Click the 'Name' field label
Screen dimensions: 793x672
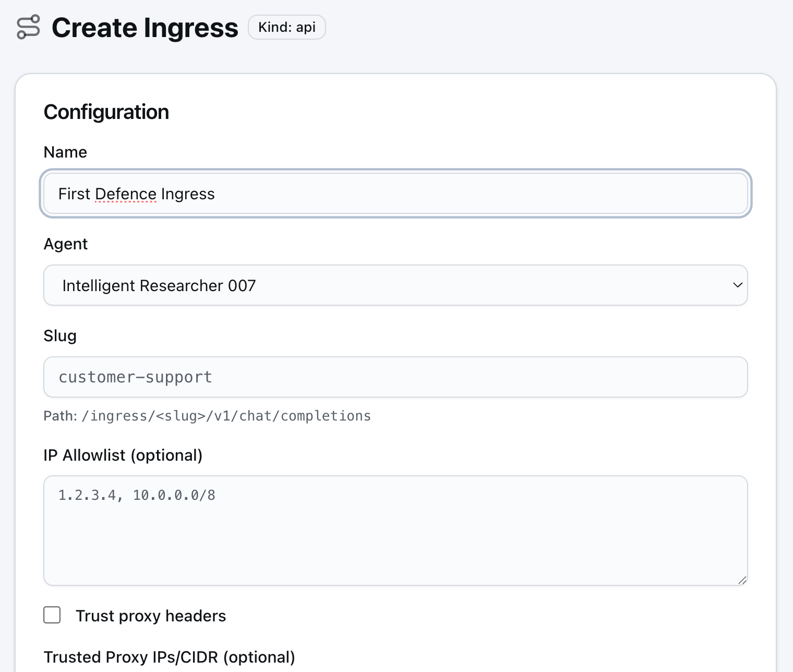coord(65,152)
